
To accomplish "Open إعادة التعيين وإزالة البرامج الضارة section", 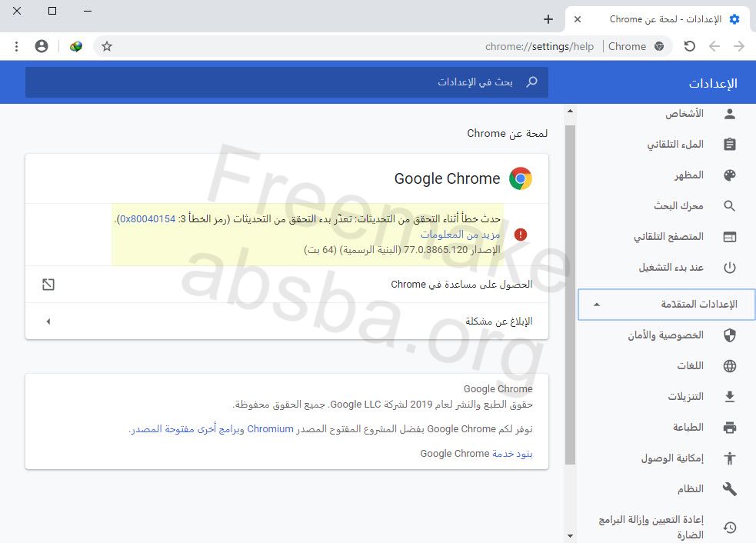I will (651, 527).
